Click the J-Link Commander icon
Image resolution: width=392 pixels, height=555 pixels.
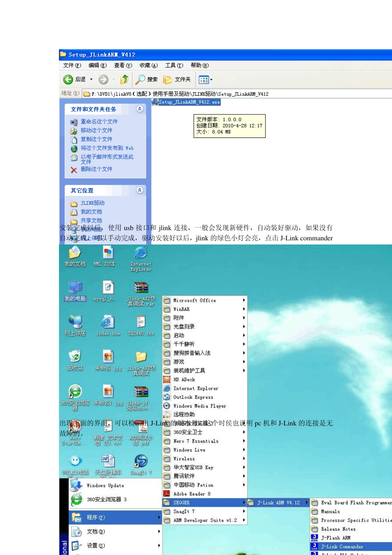point(314,546)
